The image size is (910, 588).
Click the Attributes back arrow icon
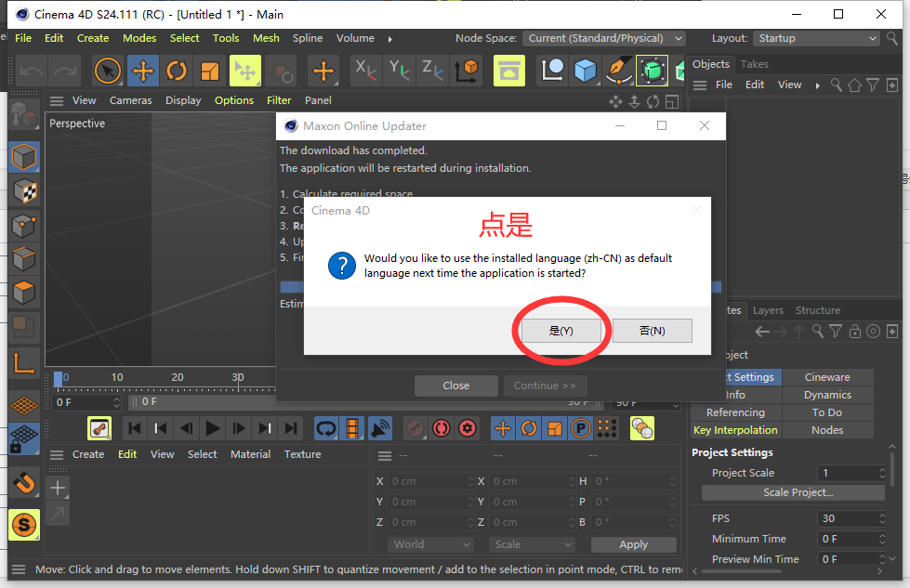761,332
